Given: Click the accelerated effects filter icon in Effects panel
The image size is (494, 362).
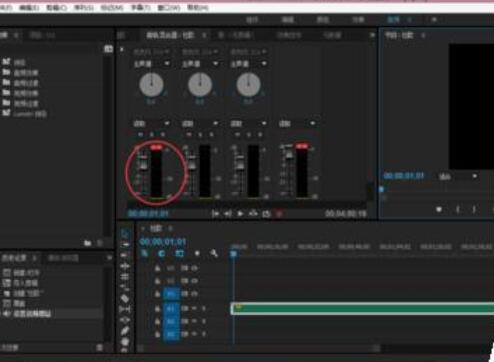Looking at the screenshot, I should pyautogui.click(x=108, y=49).
